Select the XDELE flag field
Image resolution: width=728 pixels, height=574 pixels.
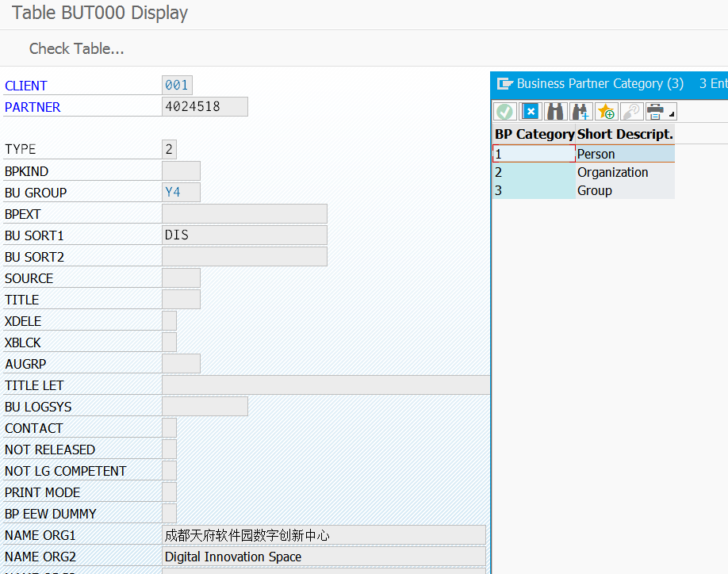tap(169, 320)
